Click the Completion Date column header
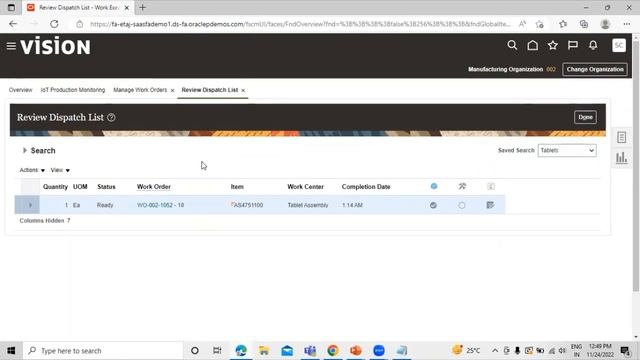This screenshot has height=360, width=640. [x=366, y=187]
